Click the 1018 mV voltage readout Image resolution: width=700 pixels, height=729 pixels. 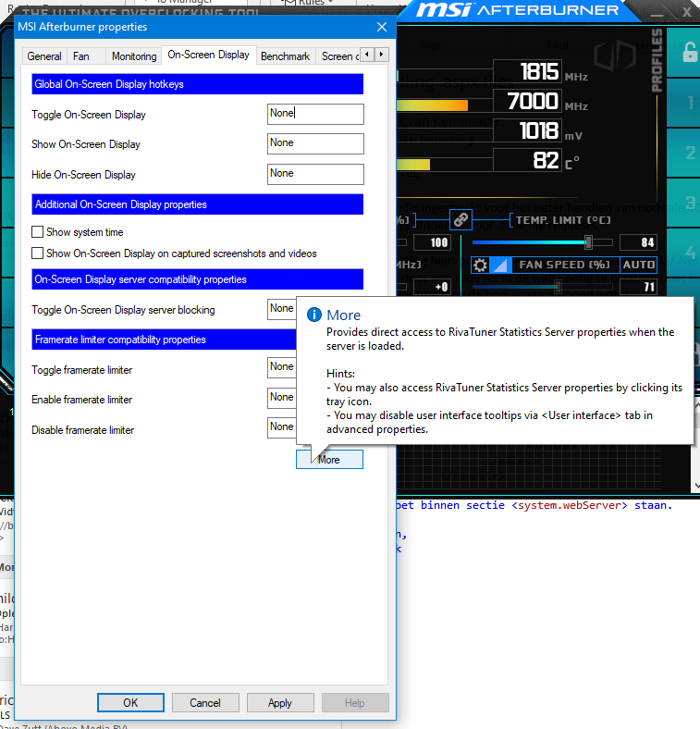(528, 130)
